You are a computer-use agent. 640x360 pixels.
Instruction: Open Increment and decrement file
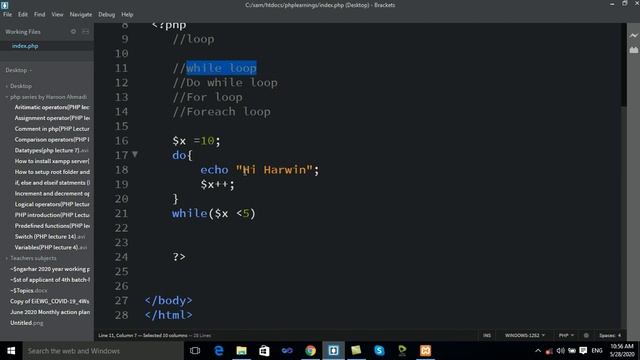pyautogui.click(x=52, y=193)
